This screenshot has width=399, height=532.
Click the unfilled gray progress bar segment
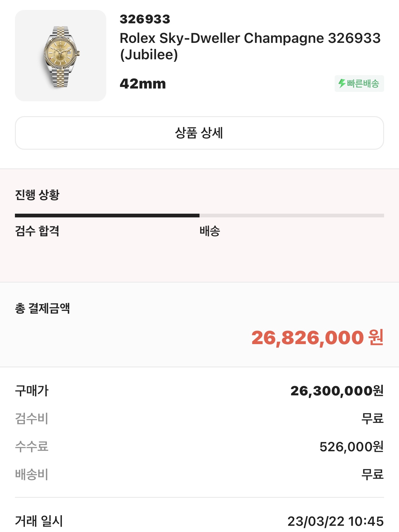[x=292, y=216]
